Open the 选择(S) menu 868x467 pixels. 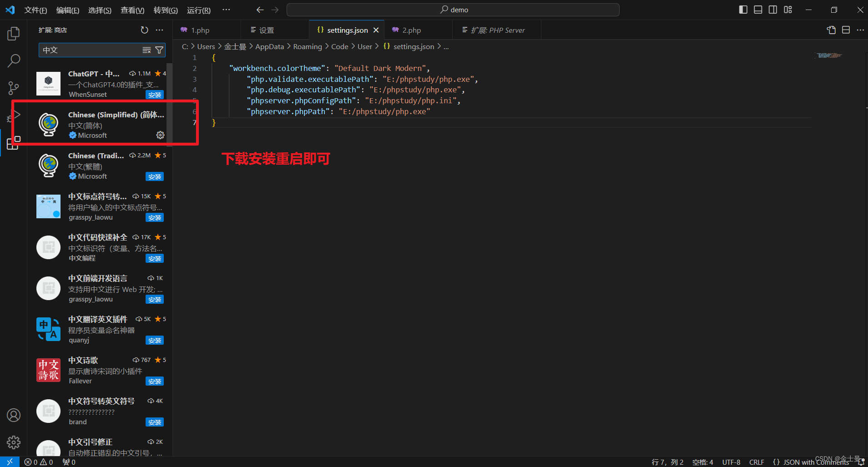[100, 10]
